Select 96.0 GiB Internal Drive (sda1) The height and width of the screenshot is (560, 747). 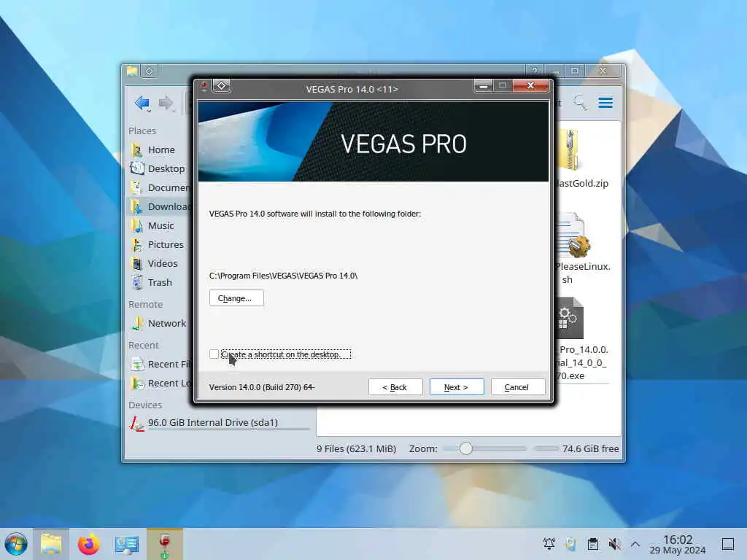tap(219, 423)
